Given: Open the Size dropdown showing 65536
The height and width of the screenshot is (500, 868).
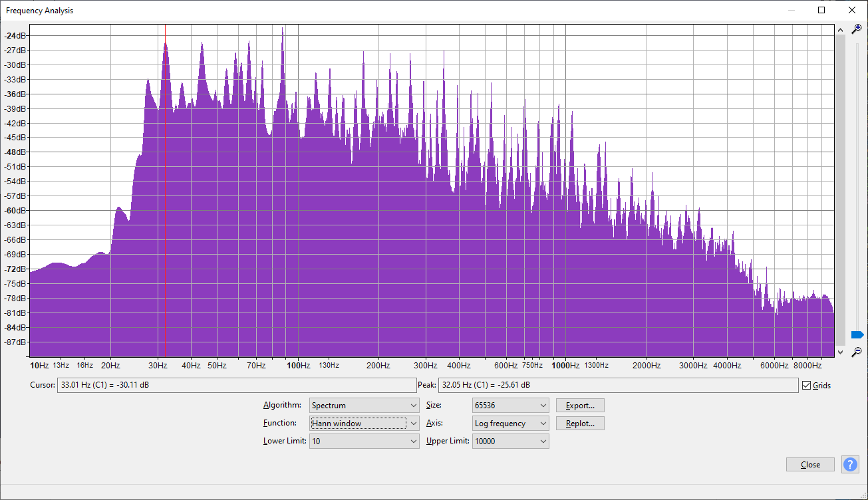Looking at the screenshot, I should pyautogui.click(x=511, y=406).
